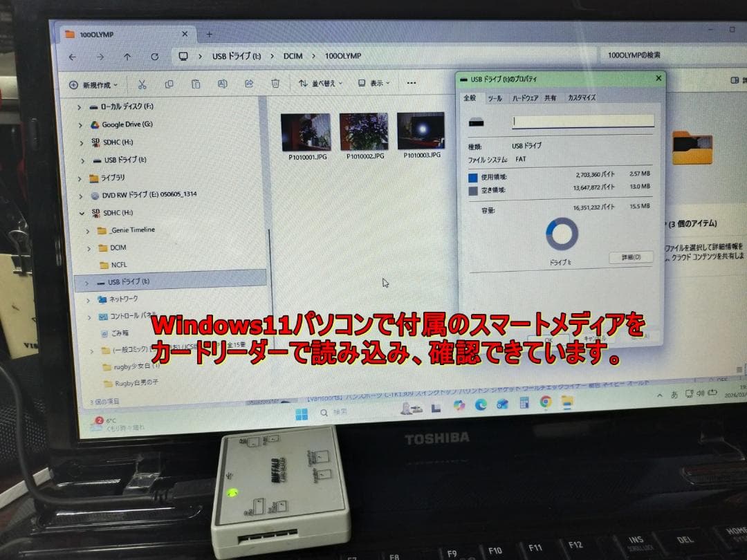This screenshot has width=747, height=560.
Task: Open the 新規作成 dropdown menu
Action: pos(93,85)
